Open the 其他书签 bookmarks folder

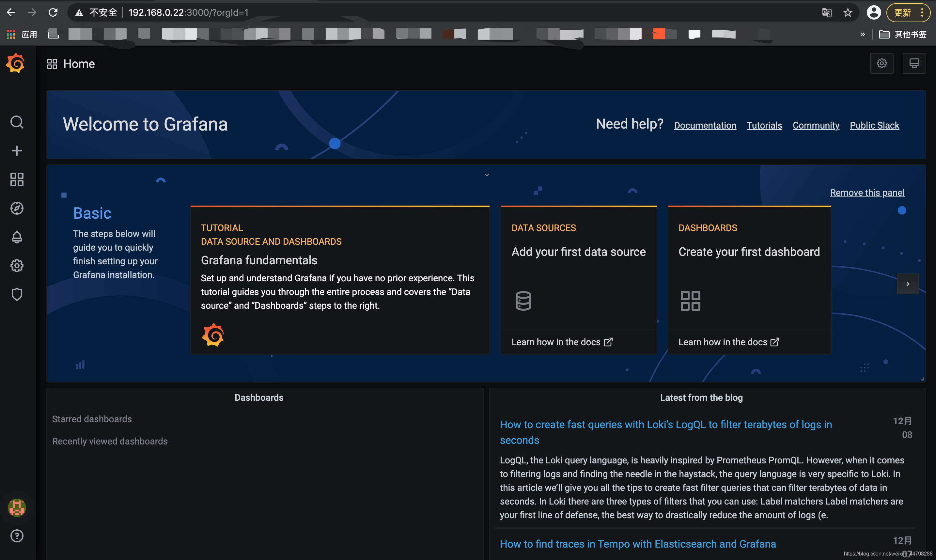click(x=903, y=34)
